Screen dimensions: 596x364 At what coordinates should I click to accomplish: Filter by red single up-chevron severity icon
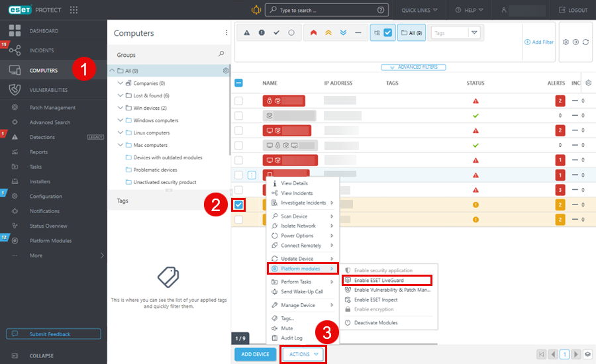(313, 32)
